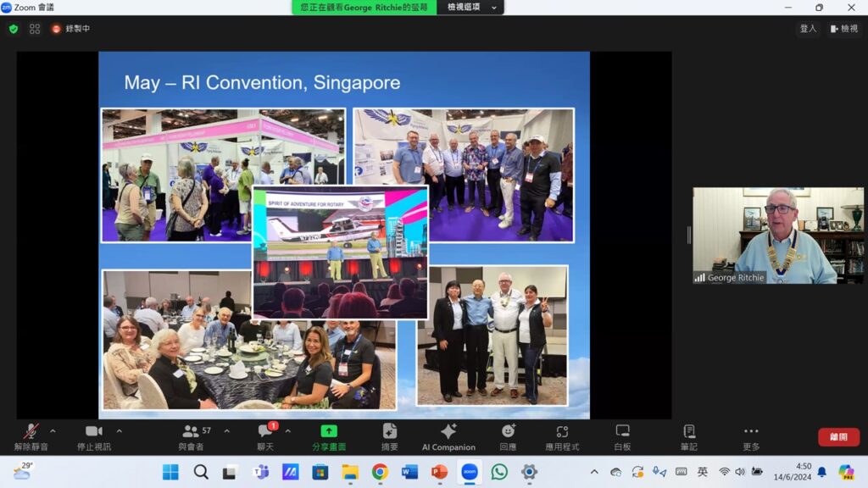
Task: Open the View layout menu top right
Action: click(844, 29)
